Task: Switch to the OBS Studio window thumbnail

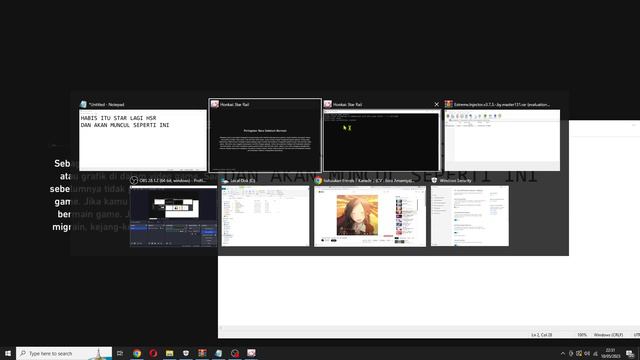Action: click(x=173, y=216)
